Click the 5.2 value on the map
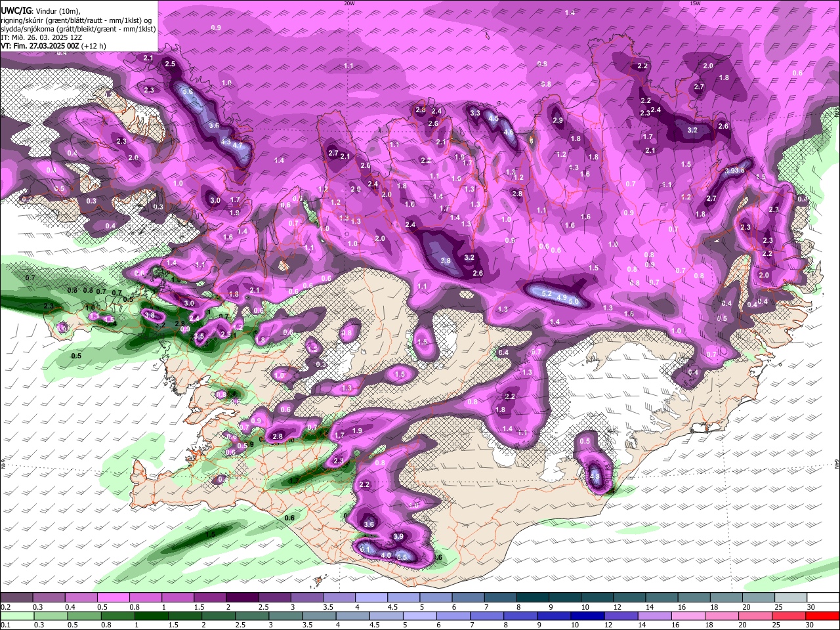The height and width of the screenshot is (630, 840). 547,293
